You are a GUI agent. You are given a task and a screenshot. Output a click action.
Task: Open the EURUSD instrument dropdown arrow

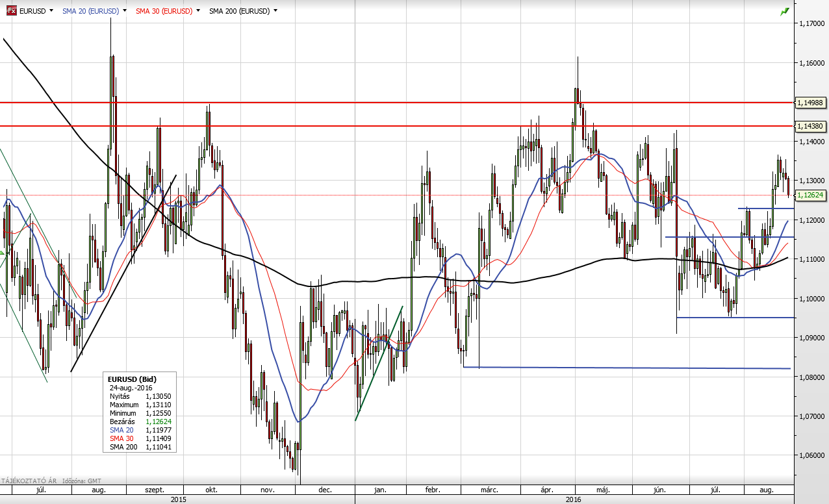coord(51,11)
